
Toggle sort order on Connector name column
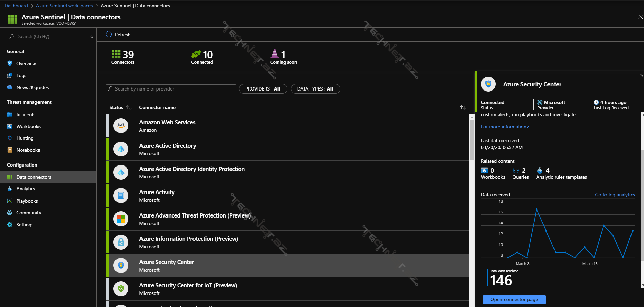pos(463,107)
